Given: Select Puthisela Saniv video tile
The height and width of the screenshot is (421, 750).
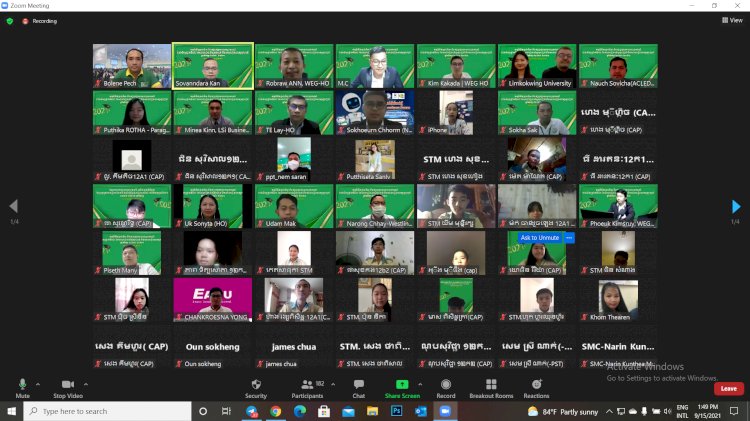Looking at the screenshot, I should point(375,159).
